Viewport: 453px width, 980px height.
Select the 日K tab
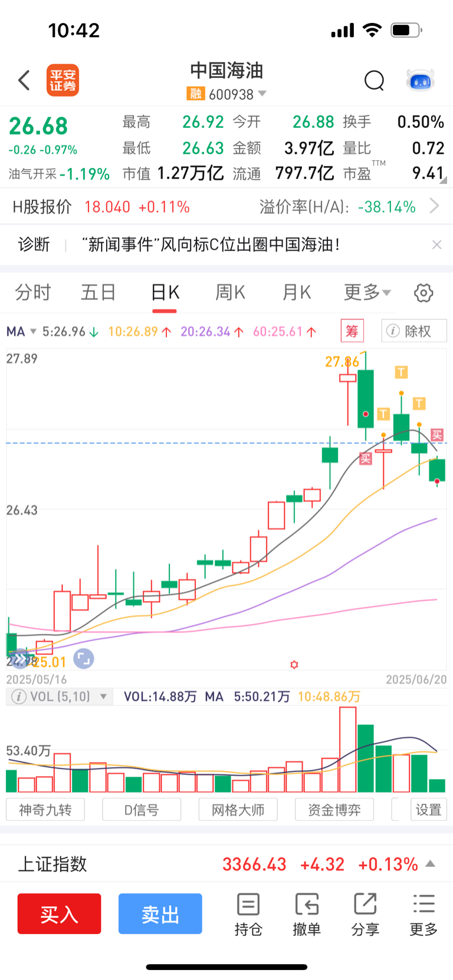(x=165, y=292)
